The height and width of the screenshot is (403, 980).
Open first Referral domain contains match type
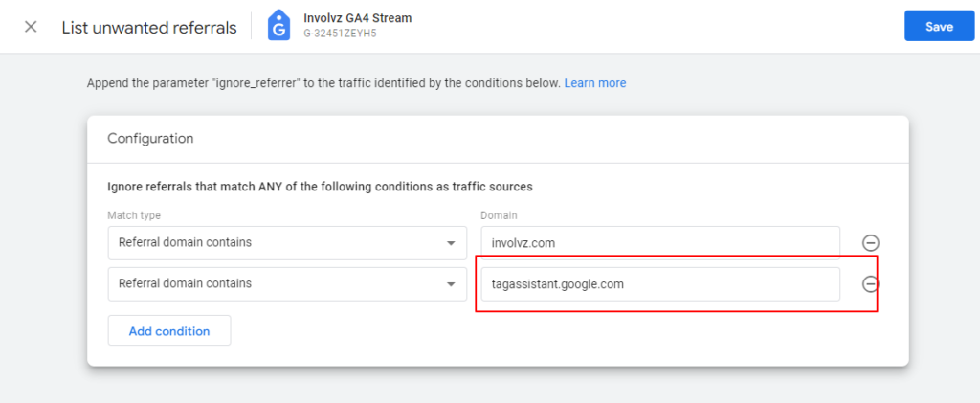[x=287, y=242]
